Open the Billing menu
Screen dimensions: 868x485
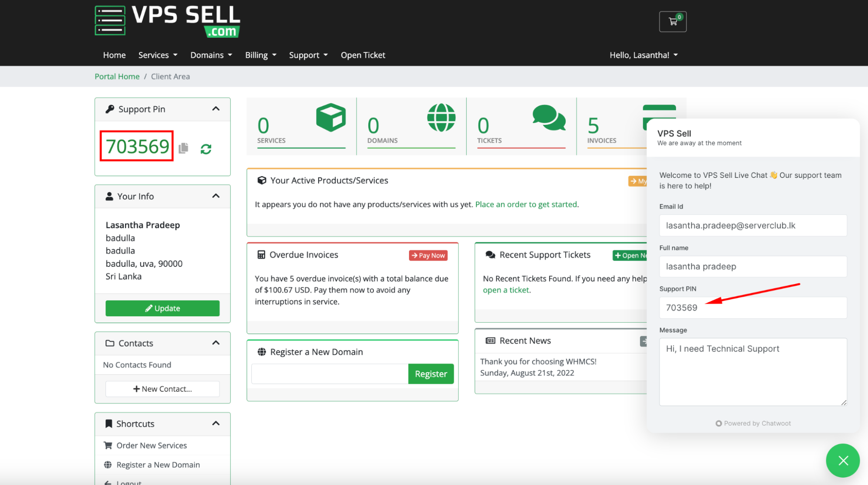(261, 55)
